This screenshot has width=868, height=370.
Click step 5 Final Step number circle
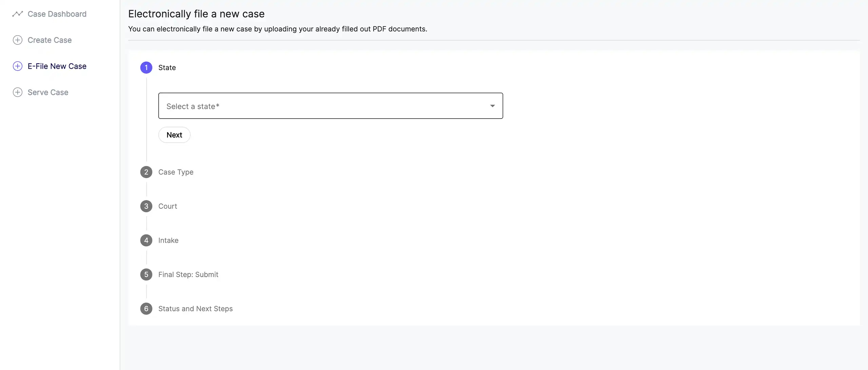coord(146,274)
